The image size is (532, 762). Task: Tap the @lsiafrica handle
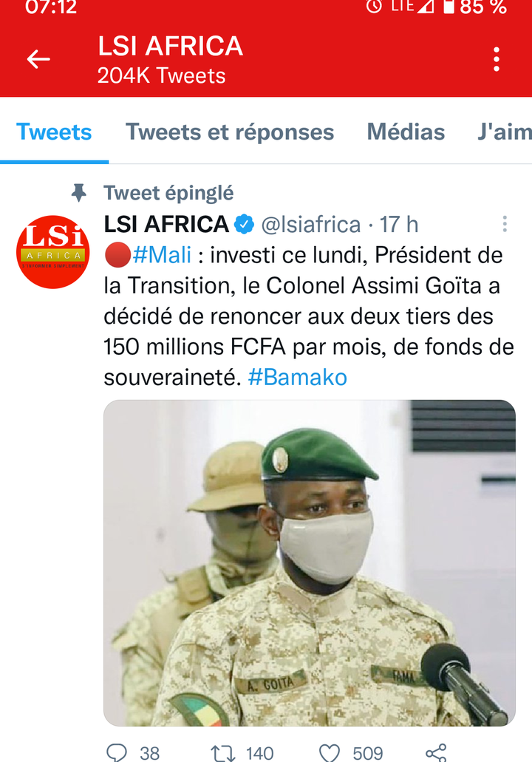pos(311,225)
